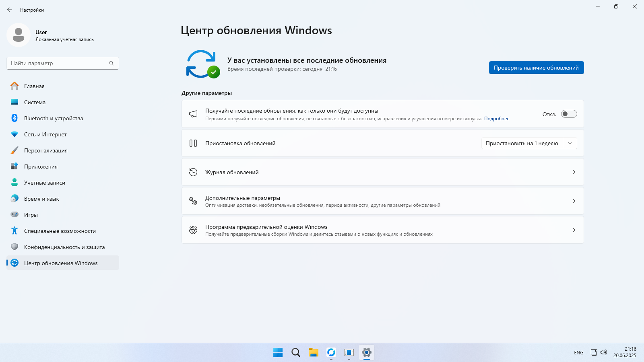
Task: Click the Система monitor icon
Action: coord(14,102)
